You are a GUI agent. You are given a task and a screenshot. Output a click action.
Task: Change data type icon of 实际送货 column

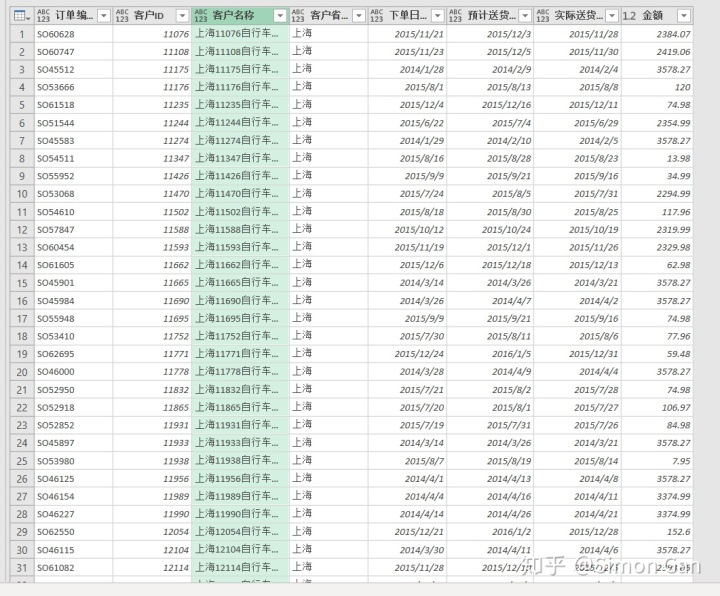tap(543, 16)
